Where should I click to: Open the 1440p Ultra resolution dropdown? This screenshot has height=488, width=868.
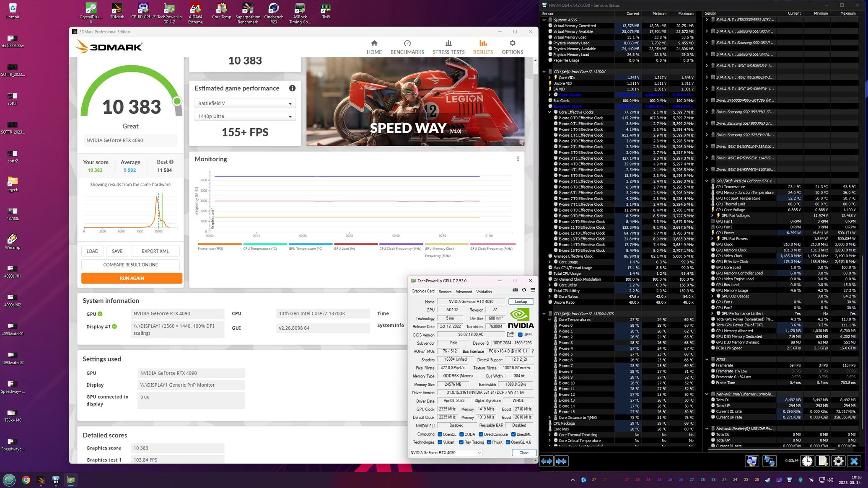245,116
